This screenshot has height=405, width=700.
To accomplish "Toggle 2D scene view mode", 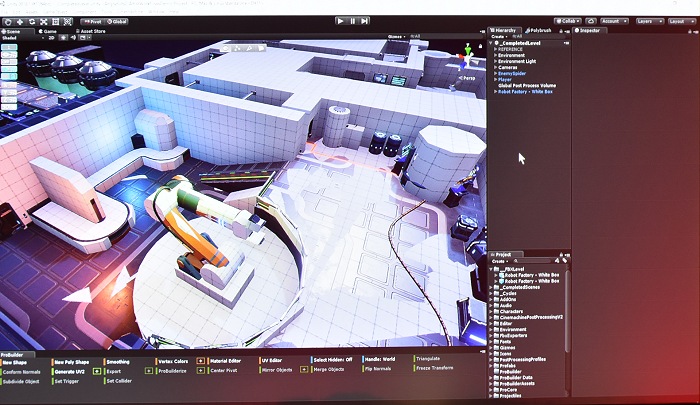I will click(51, 38).
